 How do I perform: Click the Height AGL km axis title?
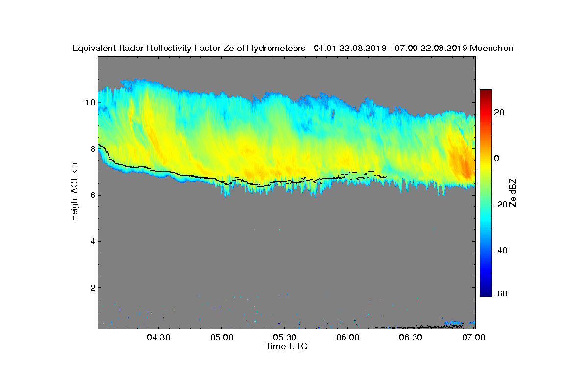tap(74, 192)
